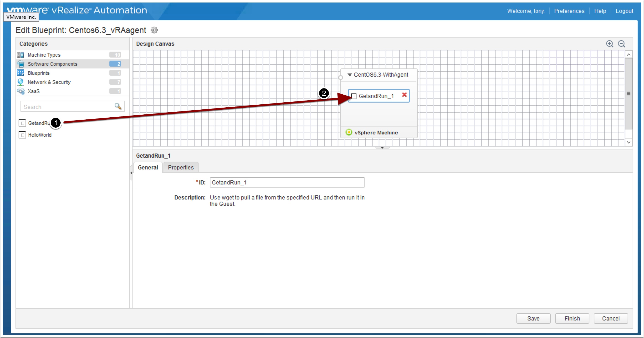Open the General tab

(x=148, y=167)
